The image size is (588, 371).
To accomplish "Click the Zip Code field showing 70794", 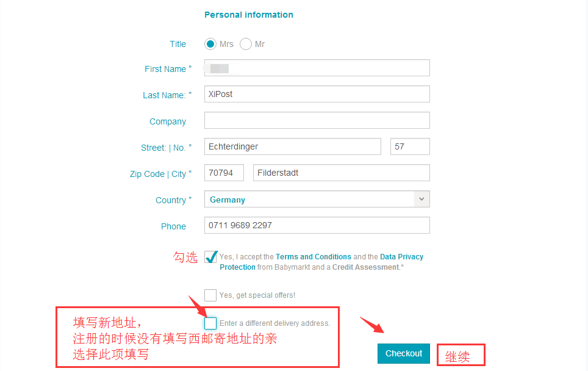I will pyautogui.click(x=224, y=173).
